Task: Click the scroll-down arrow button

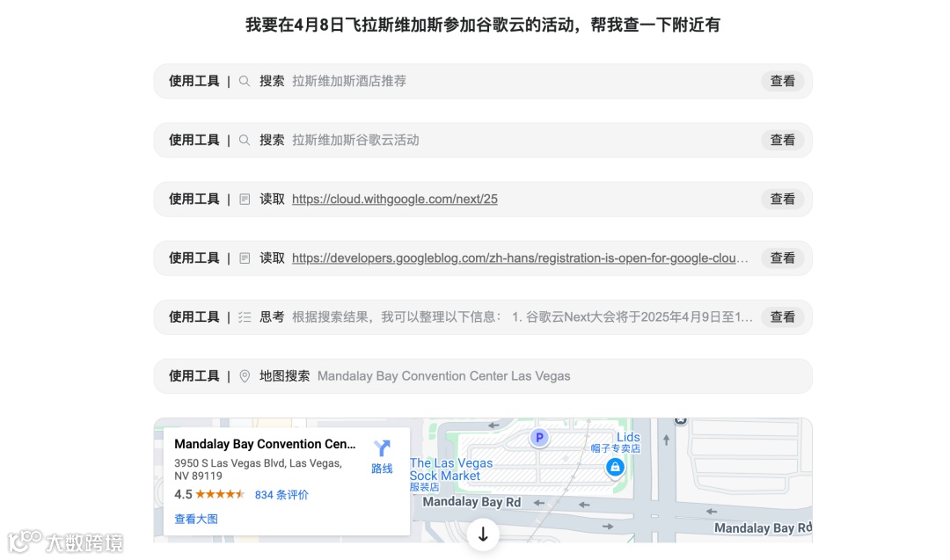Action: pyautogui.click(x=483, y=535)
